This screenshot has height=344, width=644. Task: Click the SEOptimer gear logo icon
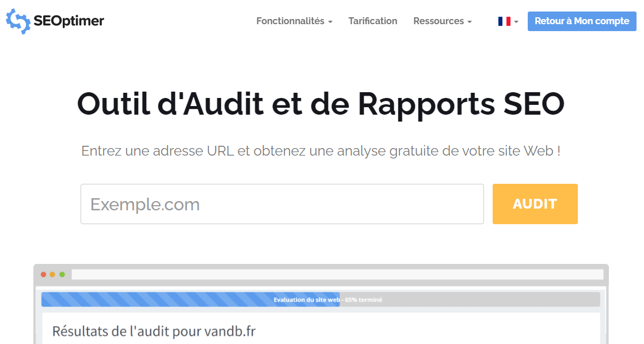click(x=18, y=21)
